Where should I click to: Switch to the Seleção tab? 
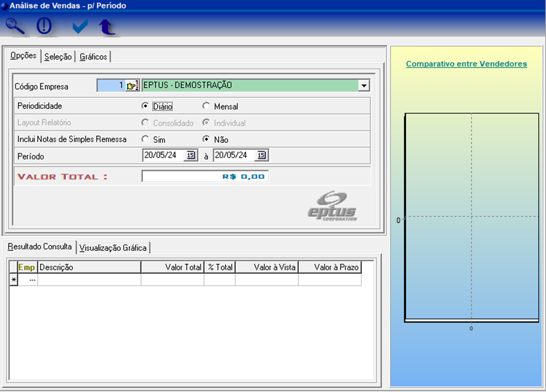(x=58, y=57)
